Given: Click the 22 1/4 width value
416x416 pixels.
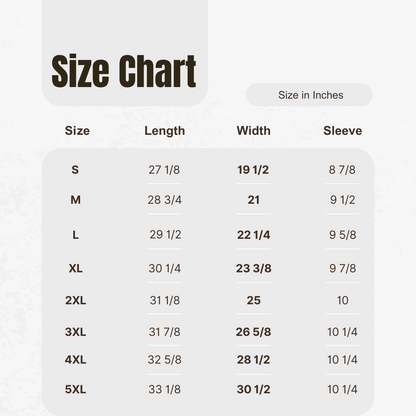Looking at the screenshot, I should click(x=254, y=235).
